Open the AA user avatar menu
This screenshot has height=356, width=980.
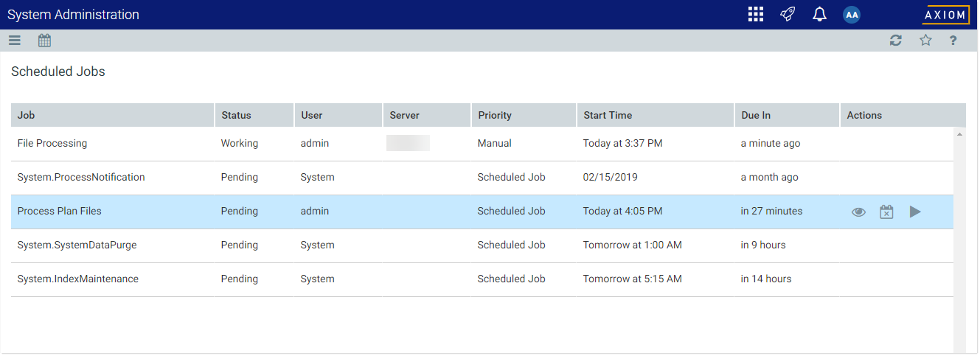coord(852,15)
